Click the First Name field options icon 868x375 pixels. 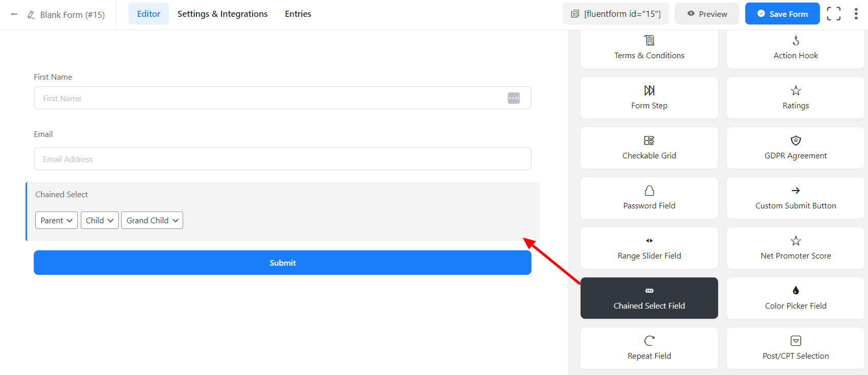tap(514, 98)
